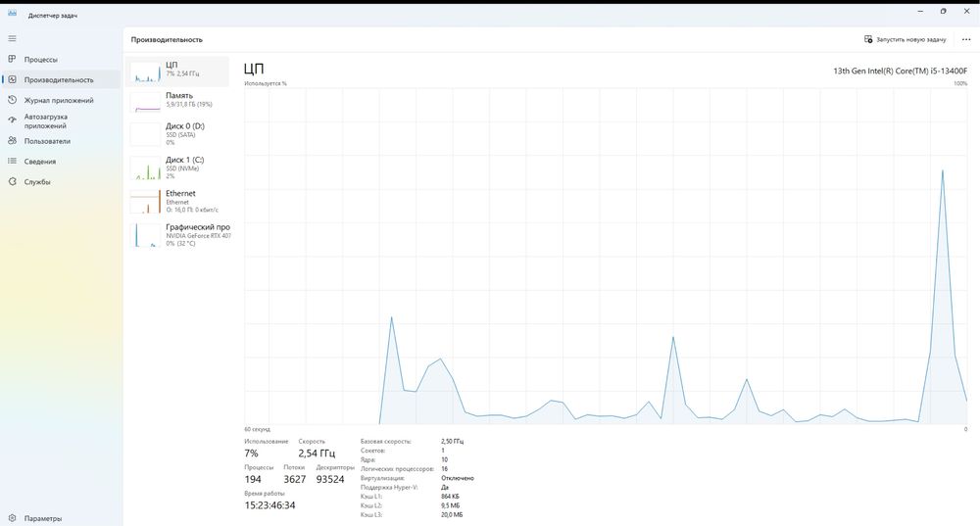Image resolution: width=980 pixels, height=526 pixels.
Task: Click the Task Manager app icon in title bar
Action: (12, 14)
